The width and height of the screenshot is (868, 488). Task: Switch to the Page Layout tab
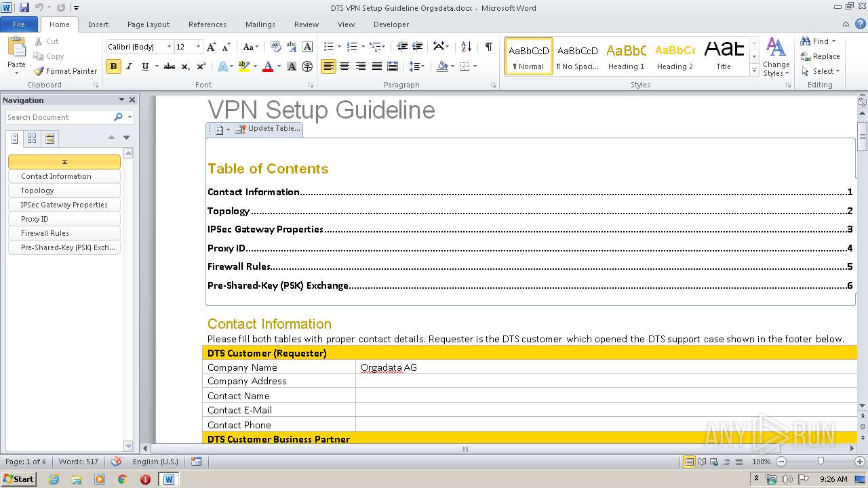click(x=149, y=24)
